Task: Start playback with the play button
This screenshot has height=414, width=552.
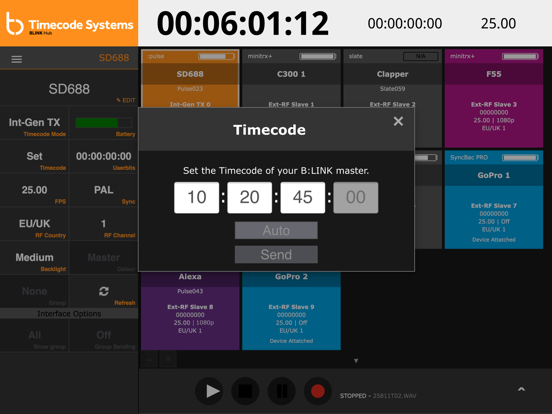Action: pos(209,391)
